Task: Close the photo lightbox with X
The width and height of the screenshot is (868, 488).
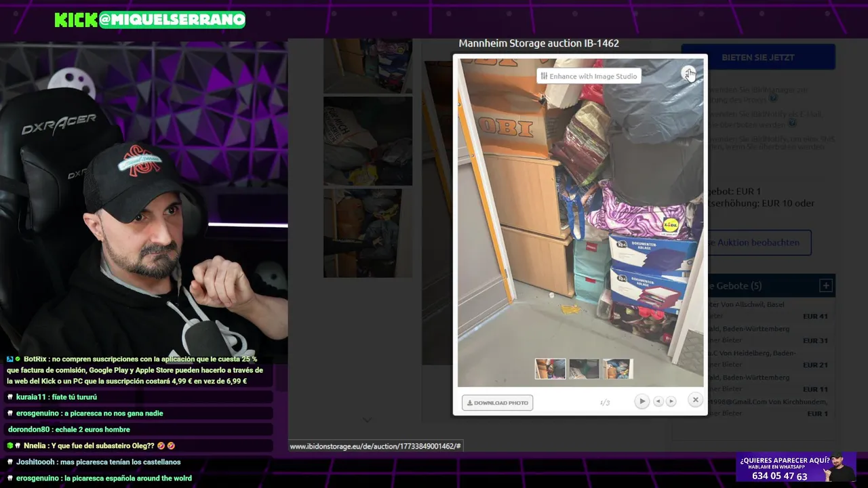Action: pos(695,400)
